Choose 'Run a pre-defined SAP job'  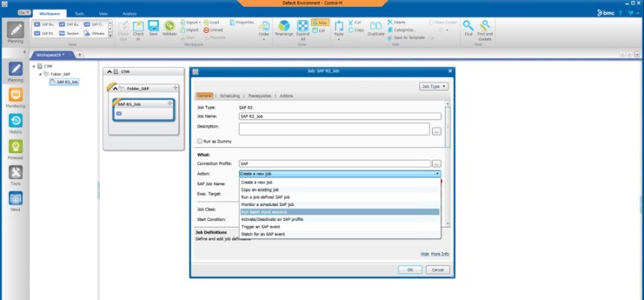click(x=340, y=197)
